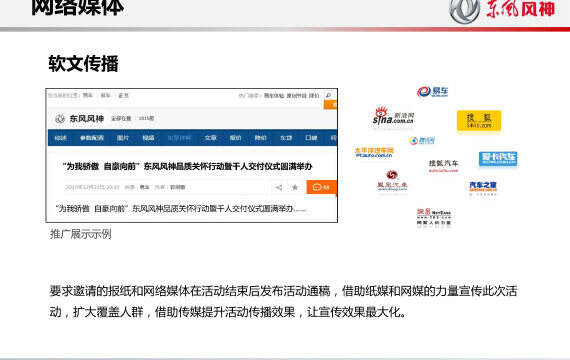This screenshot has height=360, width=570.
Task: Click the webpage screenshot thumbnail
Action: [192, 155]
